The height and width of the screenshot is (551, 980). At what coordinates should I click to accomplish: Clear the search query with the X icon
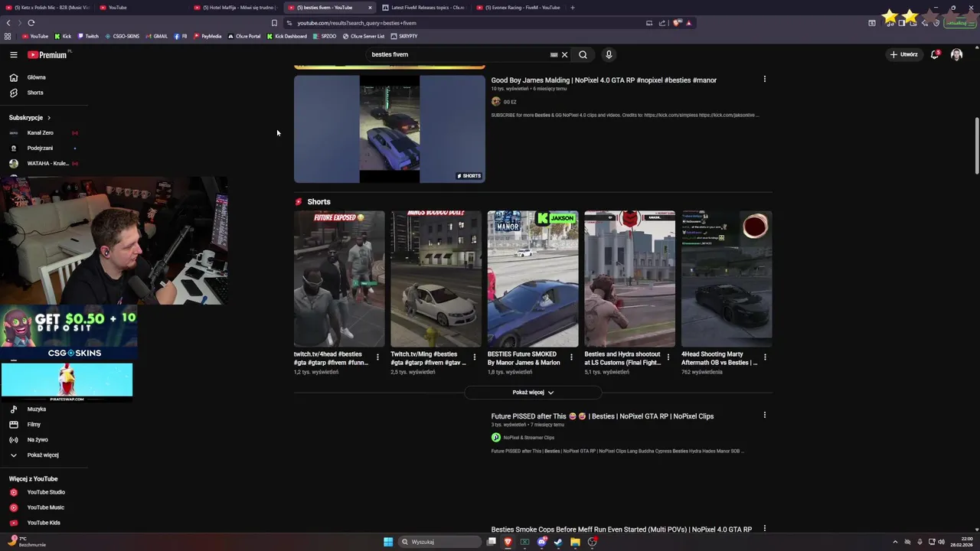coord(564,54)
